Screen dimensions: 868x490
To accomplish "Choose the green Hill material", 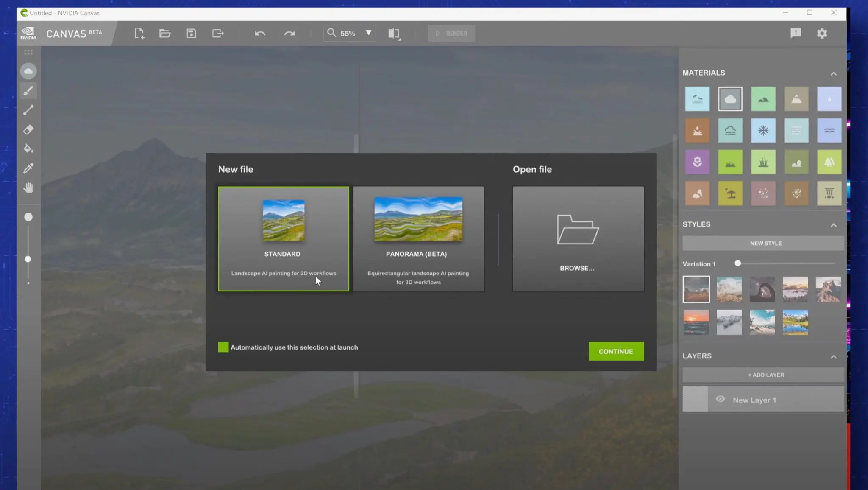I will coord(763,99).
